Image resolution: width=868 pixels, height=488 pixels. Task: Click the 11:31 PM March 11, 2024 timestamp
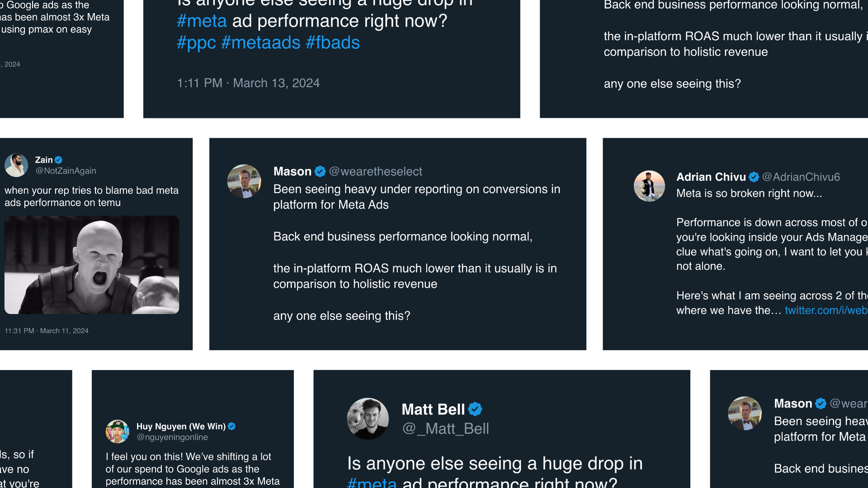tap(47, 331)
